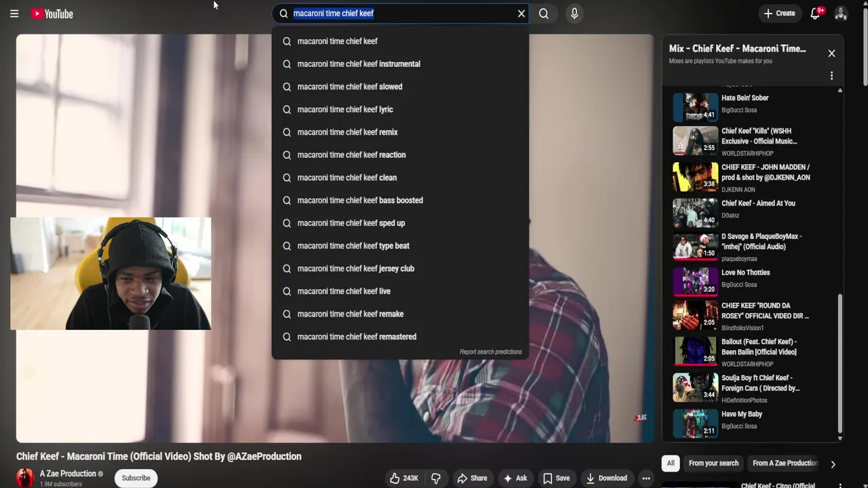This screenshot has height=488, width=868.
Task: Select 'macaroni time chief keef live' suggestion
Action: tap(400, 291)
